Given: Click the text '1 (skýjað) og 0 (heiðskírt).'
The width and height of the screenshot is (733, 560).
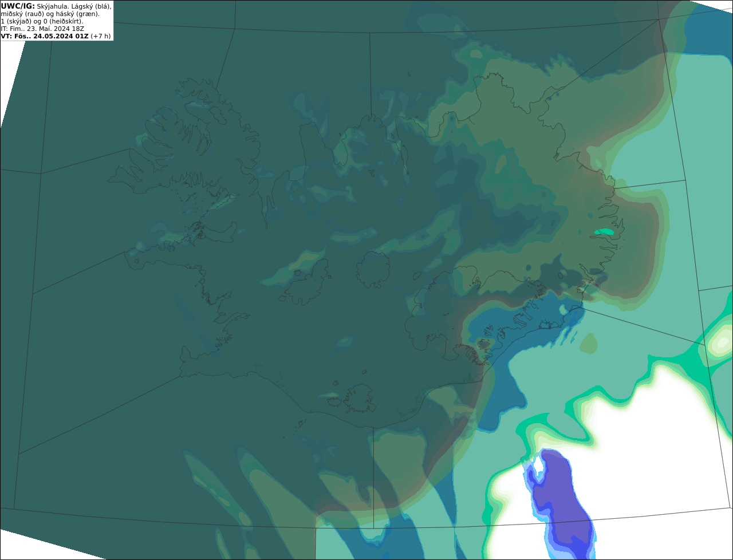Looking at the screenshot, I should pos(42,21).
